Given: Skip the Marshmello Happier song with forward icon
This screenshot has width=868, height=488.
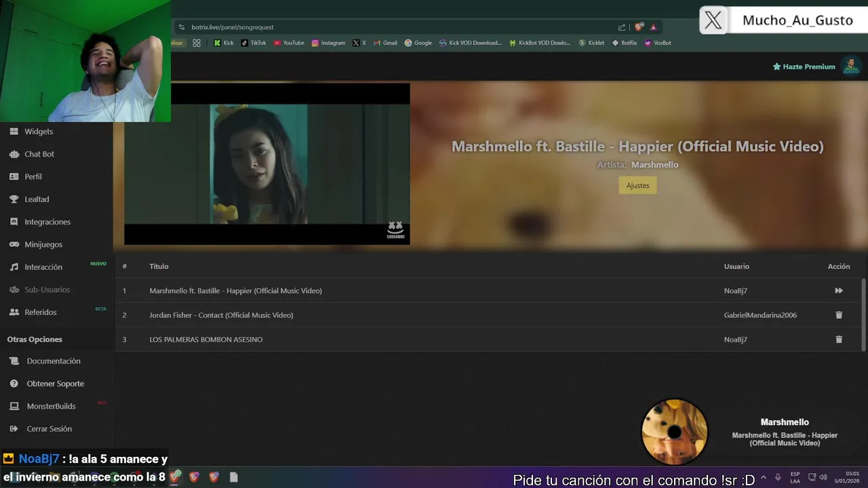Looking at the screenshot, I should pos(839,291).
